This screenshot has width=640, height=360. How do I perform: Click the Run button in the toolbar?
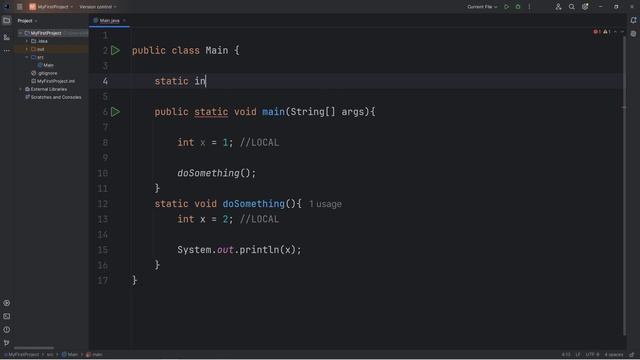point(507,7)
